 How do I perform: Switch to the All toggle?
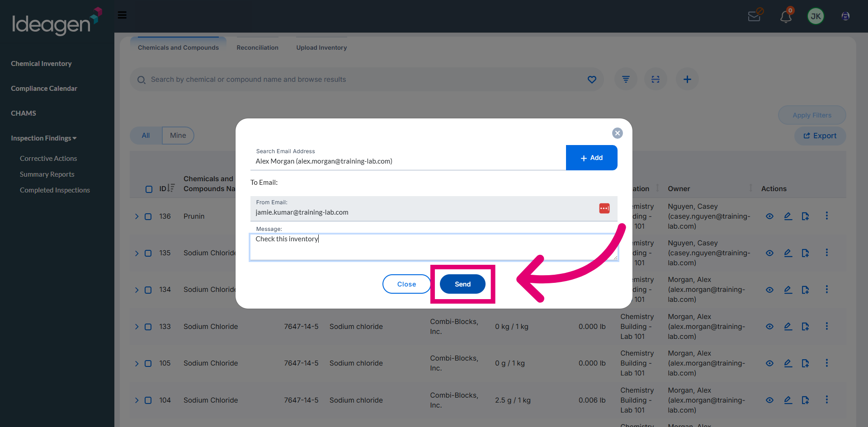point(146,136)
